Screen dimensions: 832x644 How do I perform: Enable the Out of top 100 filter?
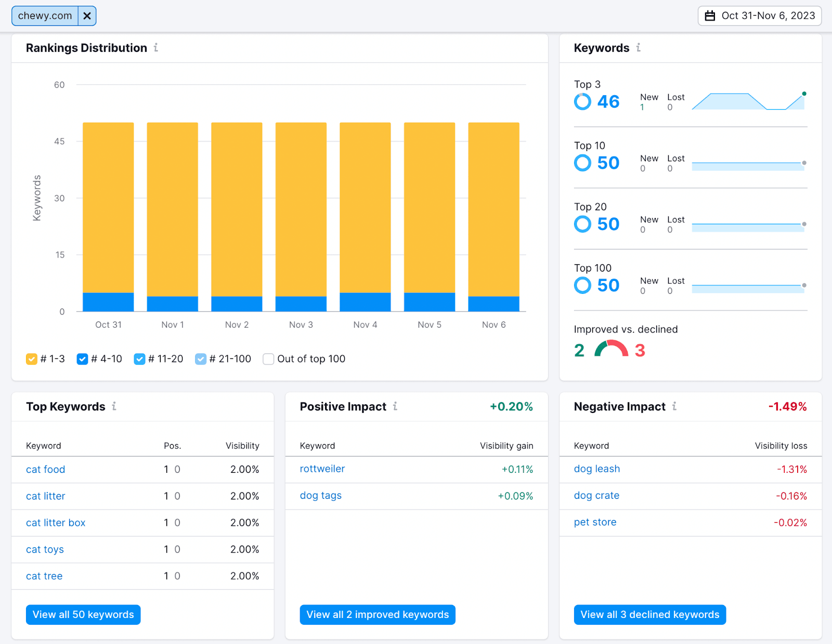tap(268, 359)
